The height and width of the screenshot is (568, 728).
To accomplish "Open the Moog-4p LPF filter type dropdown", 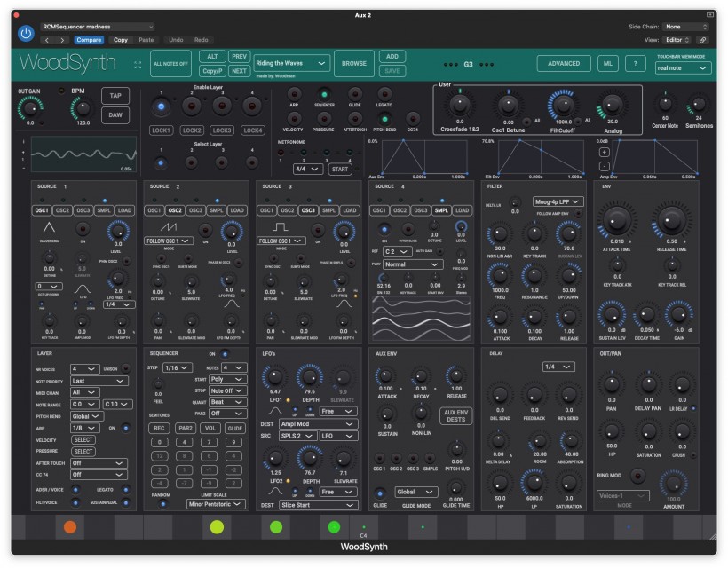I will pos(558,201).
